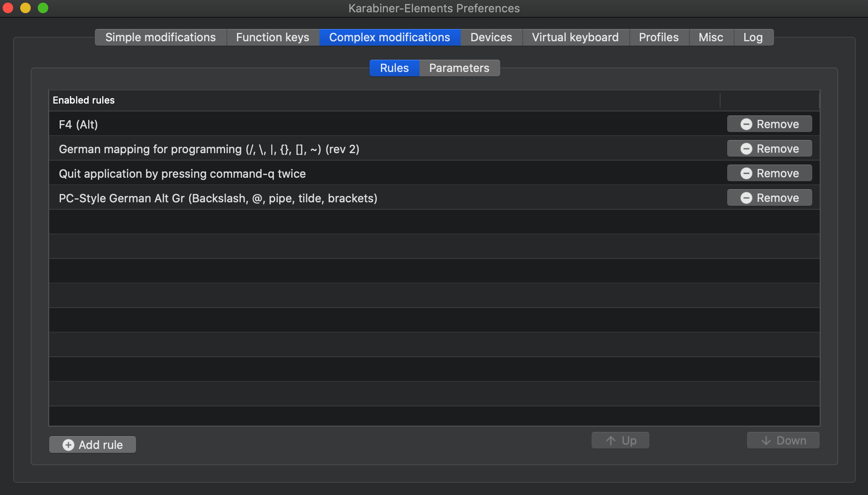Click the Simple modifications tab
Viewport: 868px width, 495px height.
pos(160,37)
